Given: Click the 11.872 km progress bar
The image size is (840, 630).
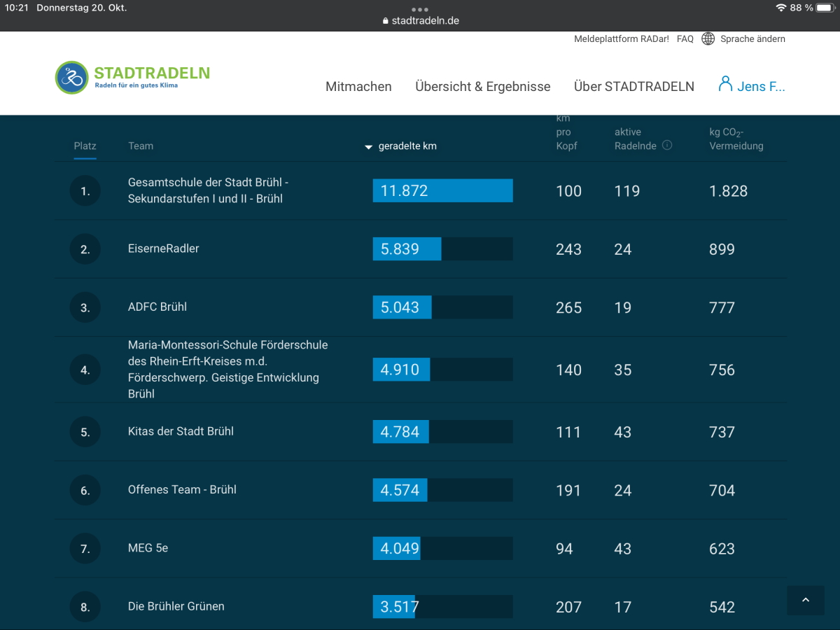Looking at the screenshot, I should (442, 190).
